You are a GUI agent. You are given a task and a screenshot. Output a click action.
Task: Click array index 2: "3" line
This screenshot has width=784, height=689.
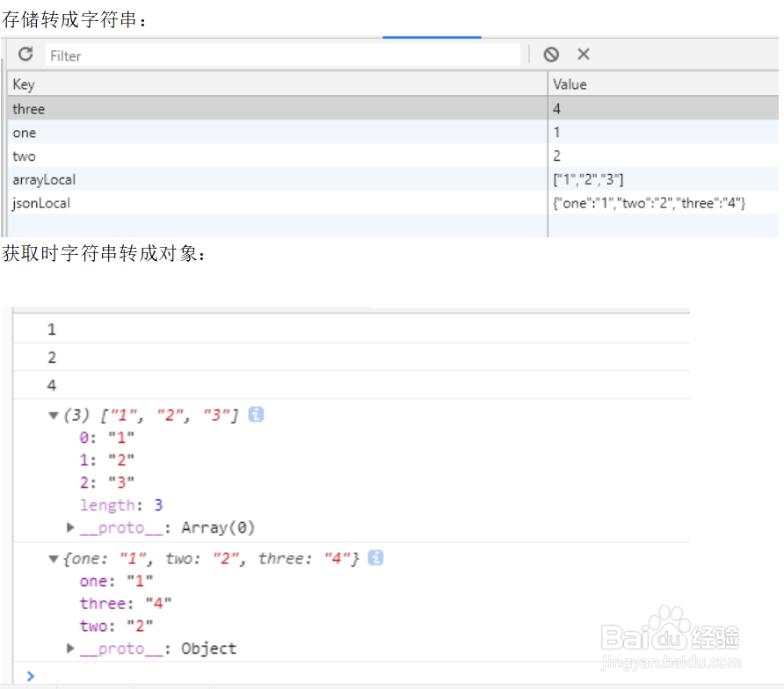pos(106,482)
